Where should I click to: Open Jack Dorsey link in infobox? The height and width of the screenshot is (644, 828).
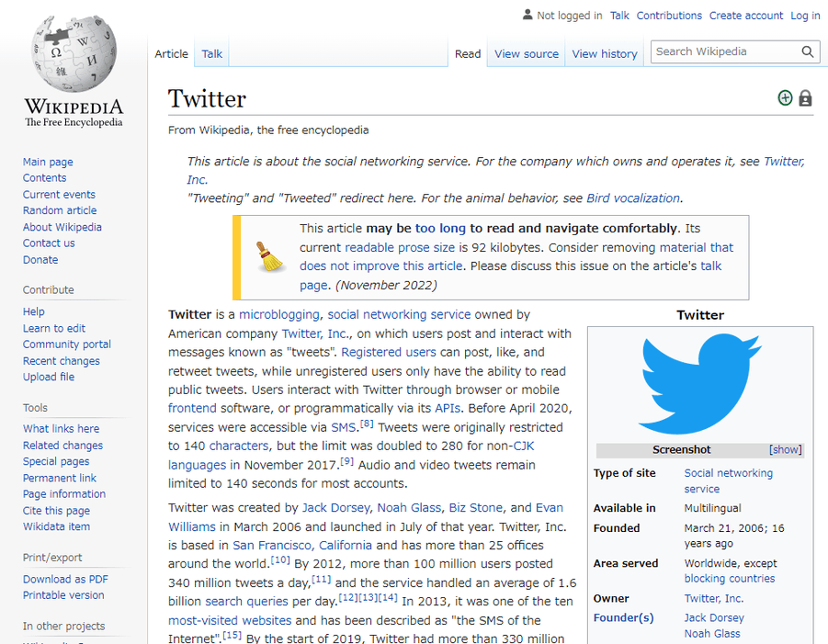[714, 617]
